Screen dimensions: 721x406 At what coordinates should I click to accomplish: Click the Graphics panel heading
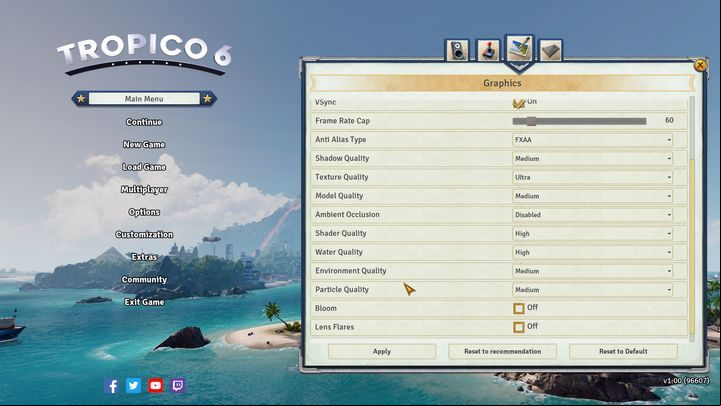coord(502,83)
